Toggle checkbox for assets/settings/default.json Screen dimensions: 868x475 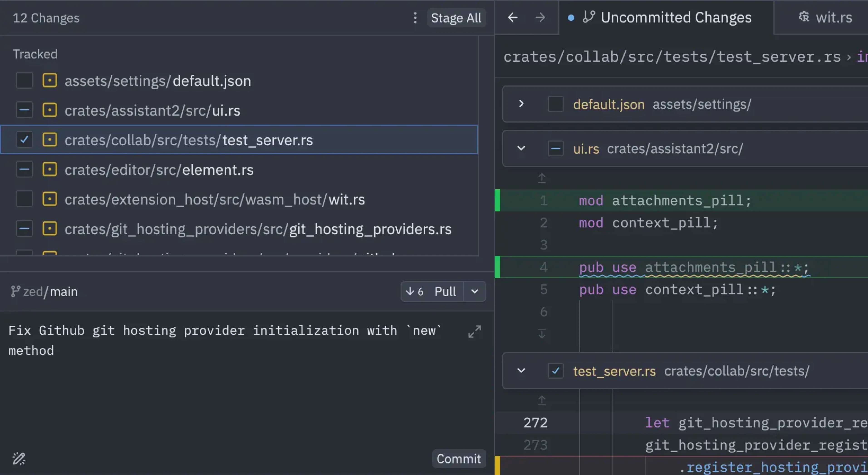coord(23,80)
